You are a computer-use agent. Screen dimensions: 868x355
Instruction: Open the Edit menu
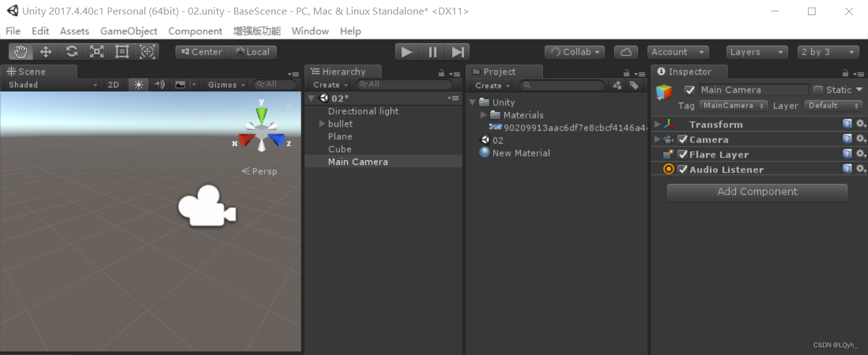click(40, 31)
